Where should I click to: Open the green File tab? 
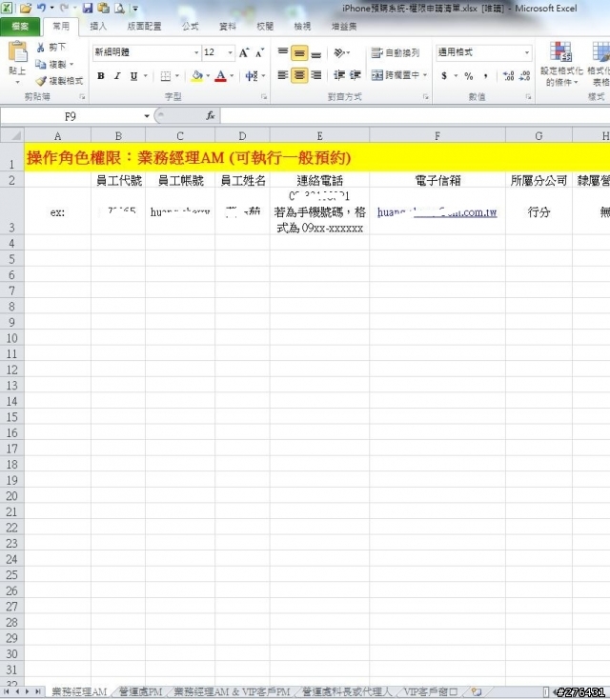click(x=20, y=27)
